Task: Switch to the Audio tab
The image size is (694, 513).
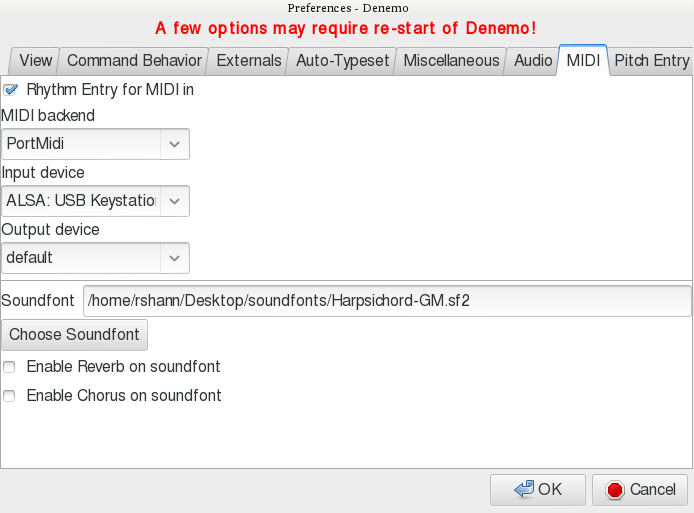Action: (x=533, y=61)
